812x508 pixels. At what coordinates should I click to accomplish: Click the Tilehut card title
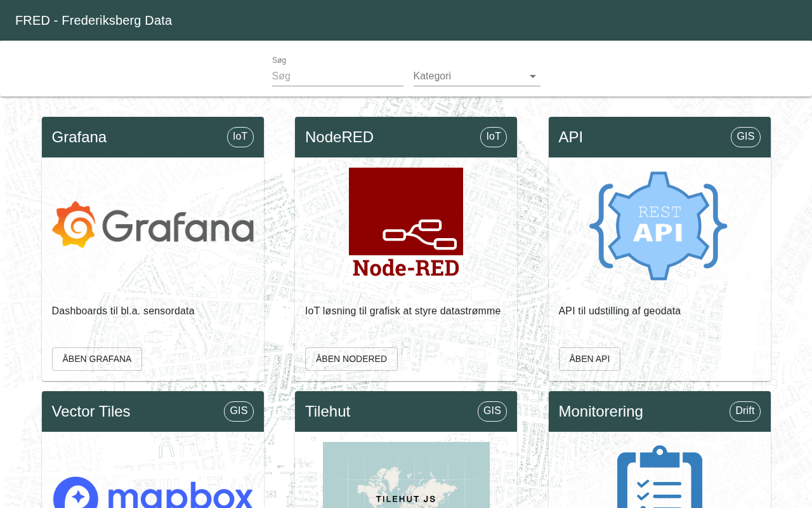[x=328, y=411]
